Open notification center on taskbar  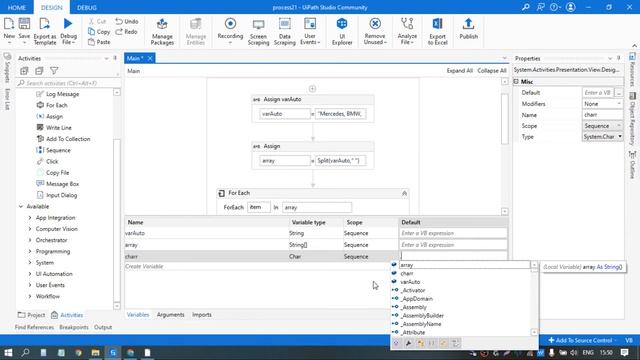625,352
